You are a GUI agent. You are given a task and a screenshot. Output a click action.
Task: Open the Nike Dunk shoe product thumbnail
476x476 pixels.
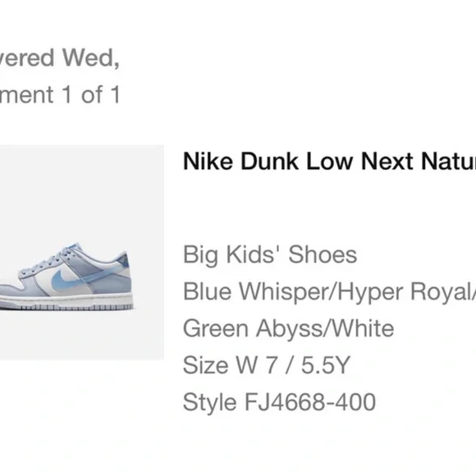click(82, 253)
